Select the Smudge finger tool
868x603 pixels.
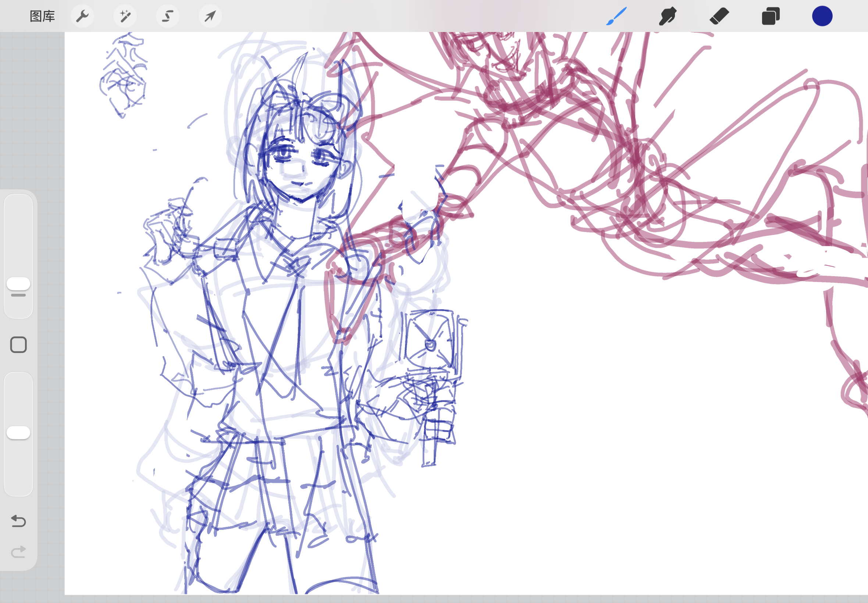tap(668, 16)
